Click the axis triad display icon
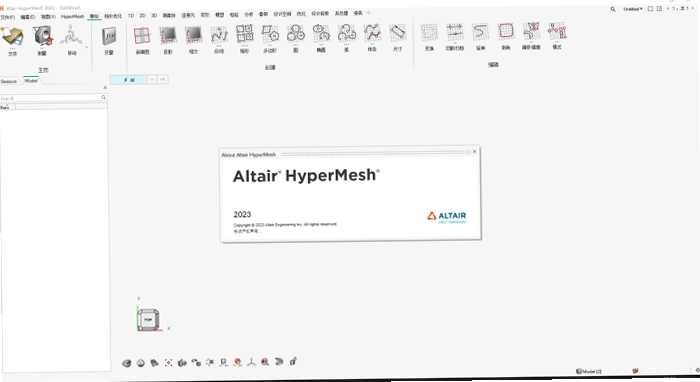 click(251, 362)
